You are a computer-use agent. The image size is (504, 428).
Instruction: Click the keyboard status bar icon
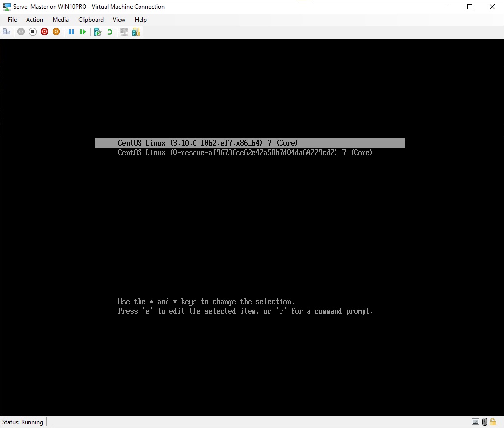476,422
